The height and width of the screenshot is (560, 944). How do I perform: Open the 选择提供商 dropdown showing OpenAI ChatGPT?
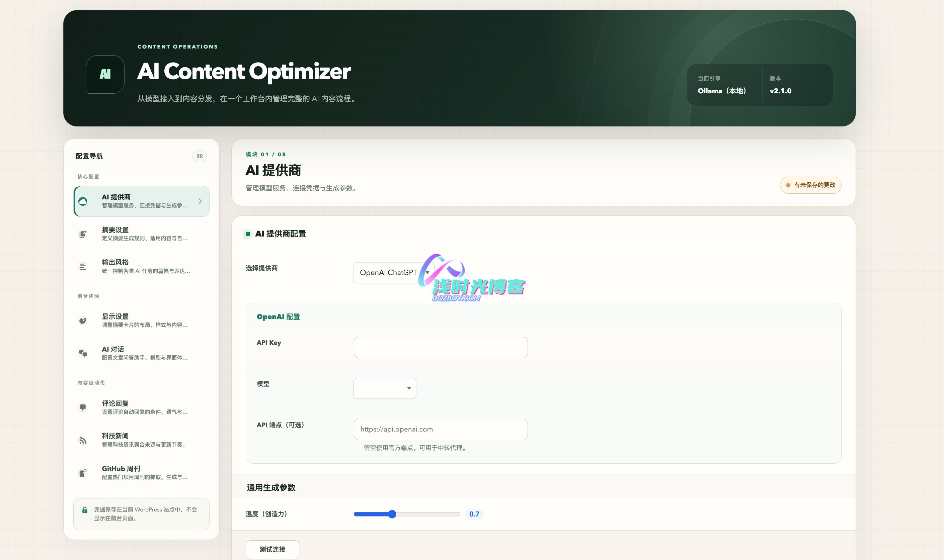[393, 272]
